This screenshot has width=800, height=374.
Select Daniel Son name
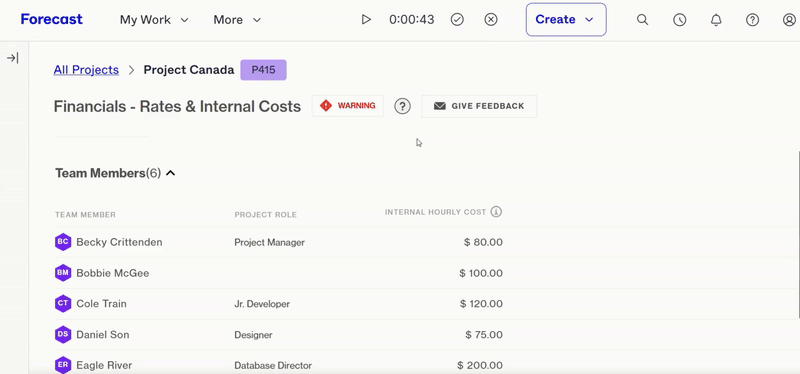103,335
